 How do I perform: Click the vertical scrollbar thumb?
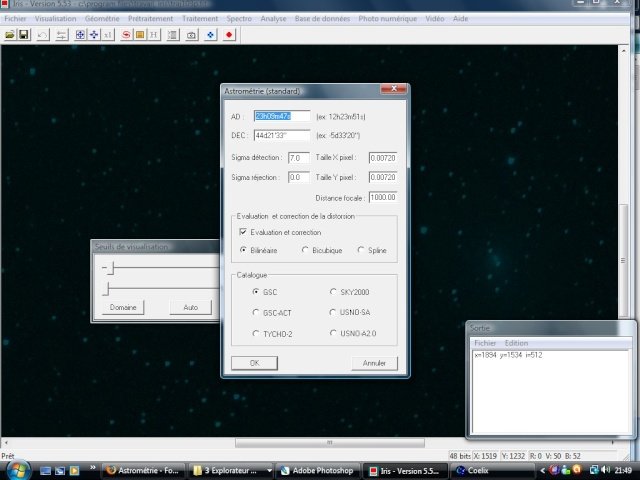click(x=623, y=260)
